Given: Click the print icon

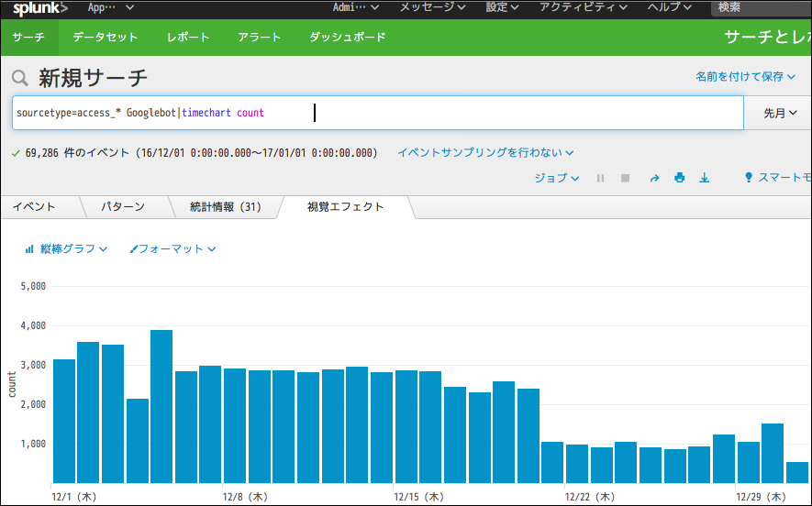Looking at the screenshot, I should pyautogui.click(x=679, y=178).
